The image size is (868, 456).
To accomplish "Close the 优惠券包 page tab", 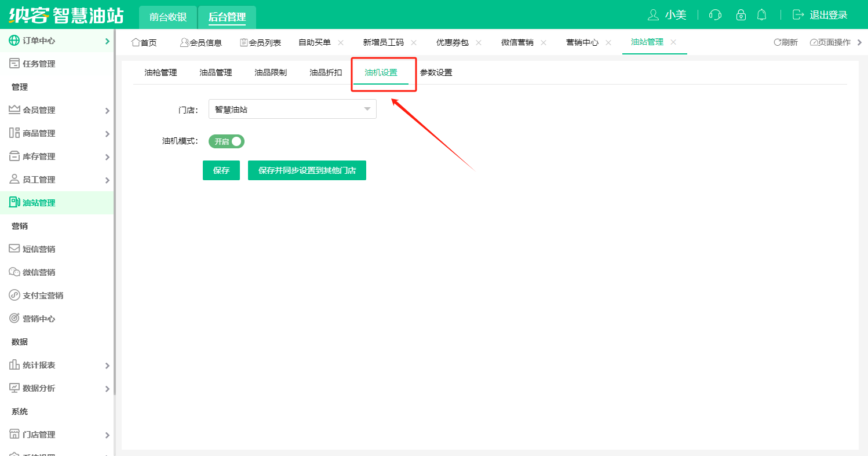I will coord(479,42).
